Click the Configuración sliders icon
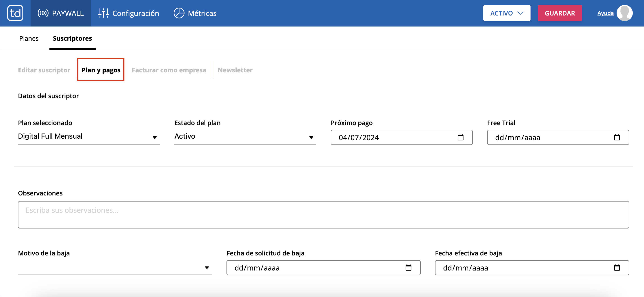Screen dimensions: 644x297 [103, 13]
